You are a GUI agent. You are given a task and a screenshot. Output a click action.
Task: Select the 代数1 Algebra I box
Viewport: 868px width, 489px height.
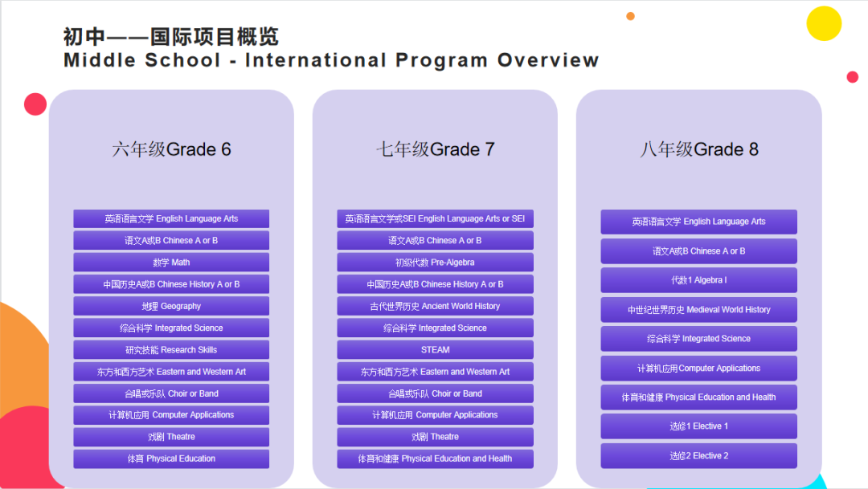click(699, 280)
